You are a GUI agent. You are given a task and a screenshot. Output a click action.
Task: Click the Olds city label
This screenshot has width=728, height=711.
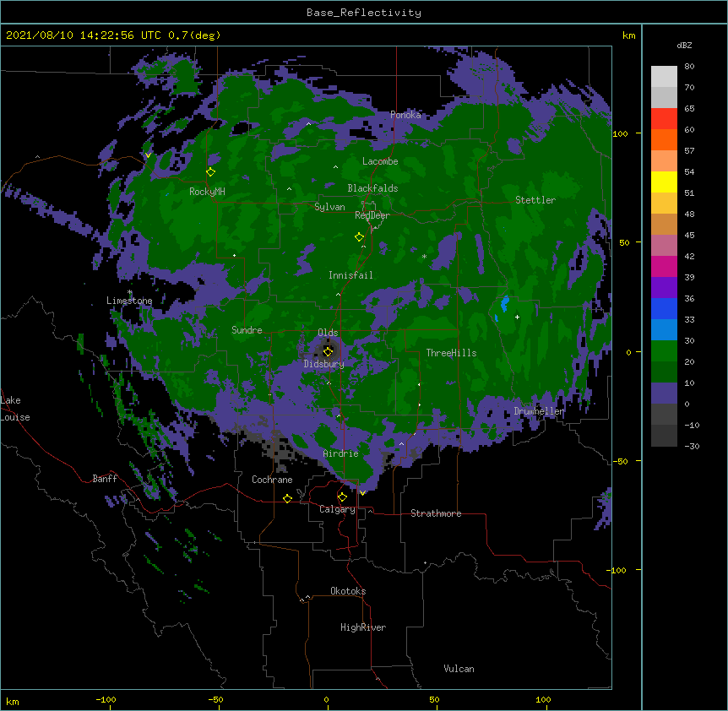coord(328,333)
